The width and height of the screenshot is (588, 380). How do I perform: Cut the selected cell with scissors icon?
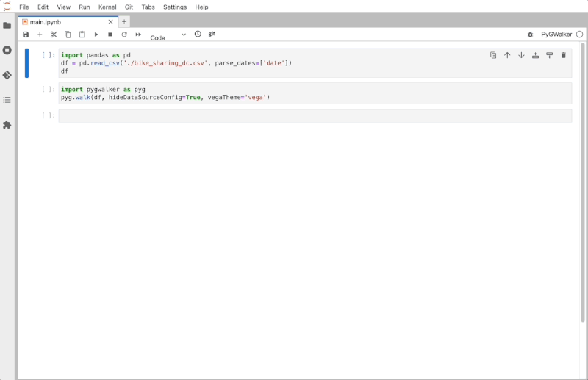[54, 35]
